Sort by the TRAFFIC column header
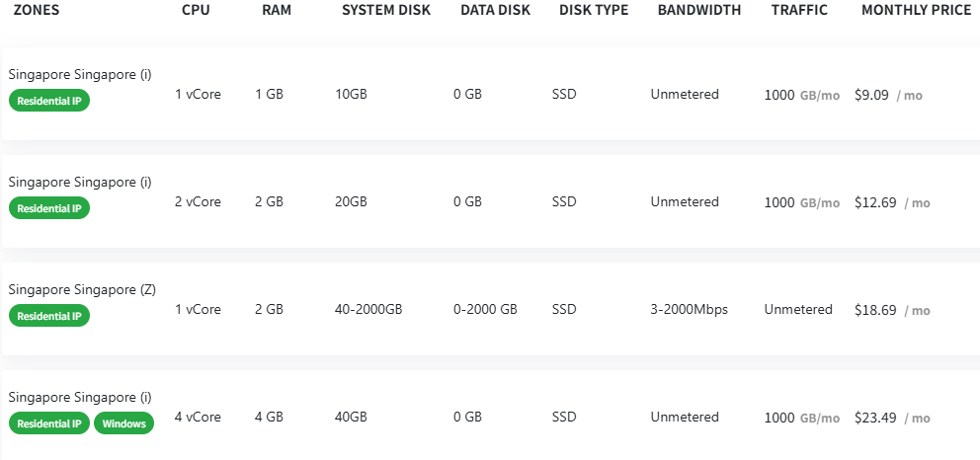This screenshot has height=460, width=980. (x=799, y=10)
